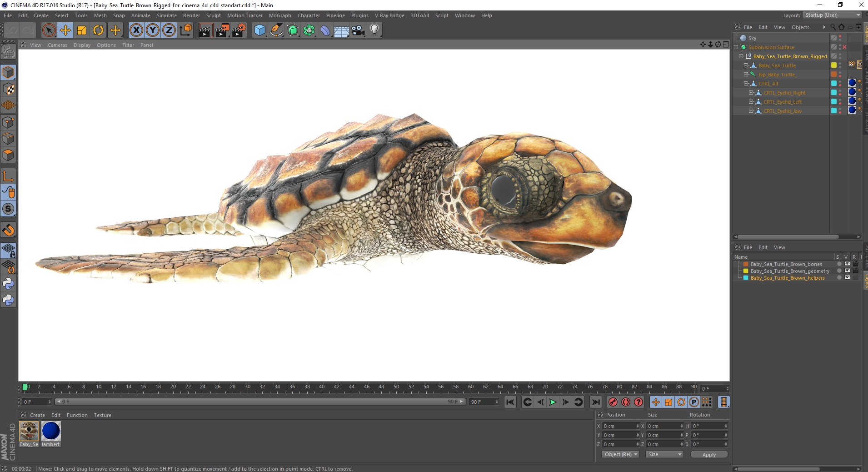Viewport: 868px width, 472px height.
Task: Collapse the Subdivision Surface hierarchy
Action: pyautogui.click(x=736, y=47)
